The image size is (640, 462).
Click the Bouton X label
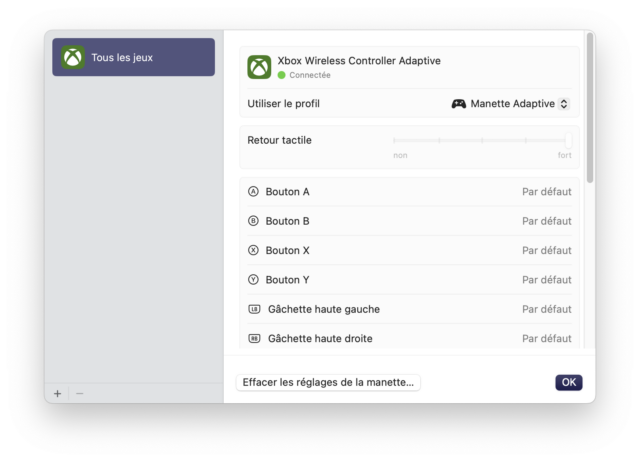point(287,250)
